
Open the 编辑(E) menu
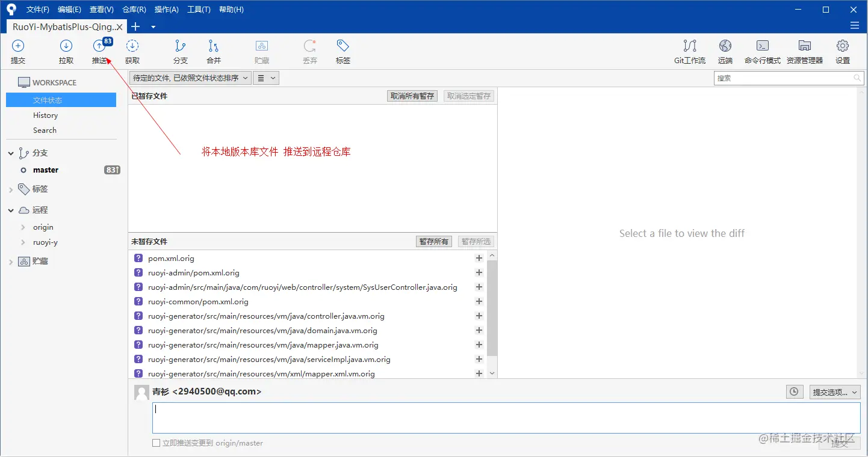click(69, 10)
